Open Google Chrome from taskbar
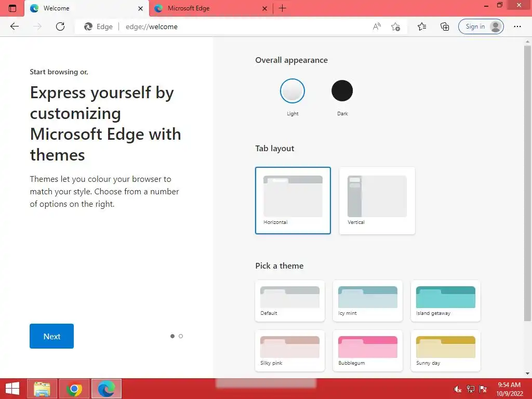The width and height of the screenshot is (532, 399). tap(74, 389)
